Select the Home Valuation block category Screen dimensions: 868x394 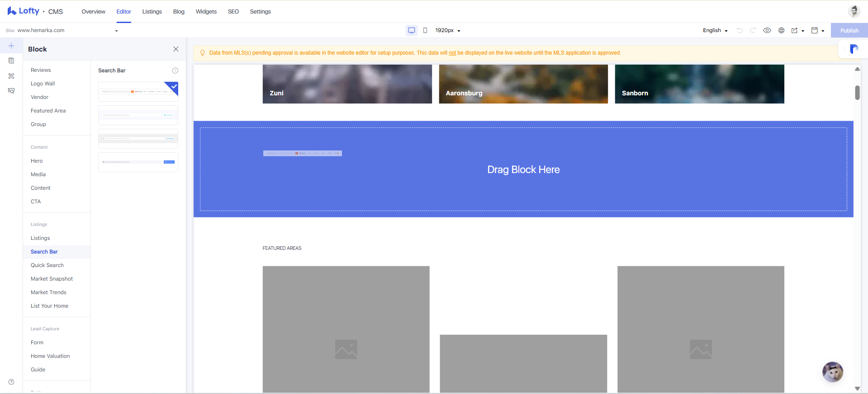pyautogui.click(x=50, y=356)
